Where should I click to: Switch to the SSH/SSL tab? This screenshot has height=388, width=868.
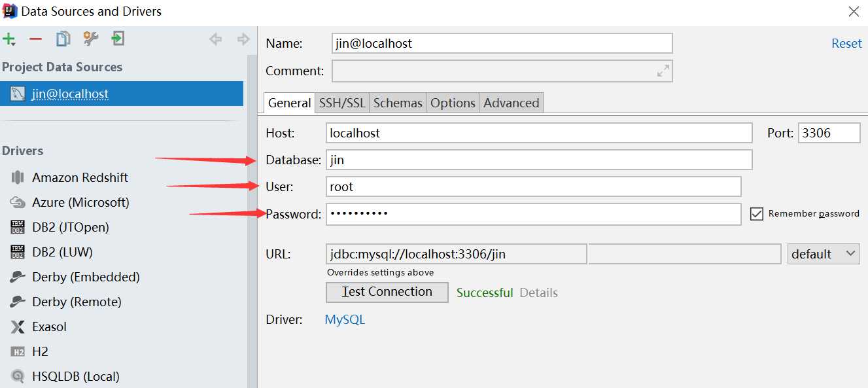click(342, 103)
